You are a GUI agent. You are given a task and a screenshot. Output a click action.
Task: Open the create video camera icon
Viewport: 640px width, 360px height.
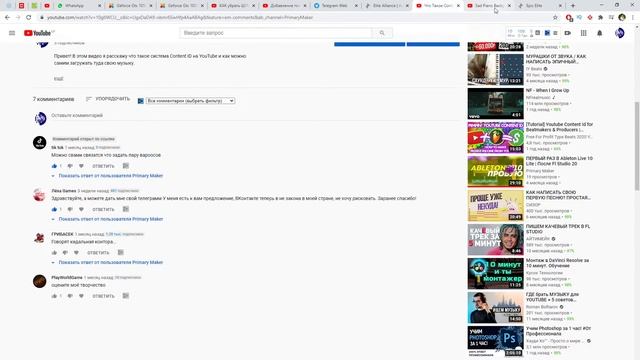(568, 33)
